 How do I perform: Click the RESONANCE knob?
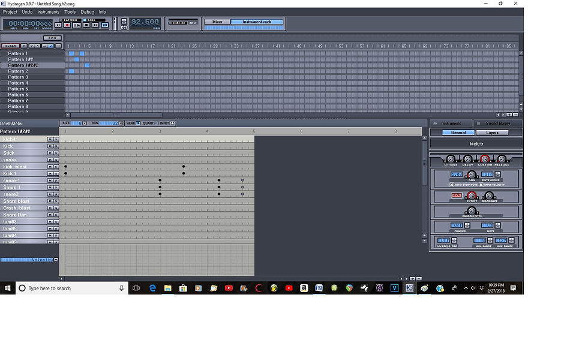point(489,195)
